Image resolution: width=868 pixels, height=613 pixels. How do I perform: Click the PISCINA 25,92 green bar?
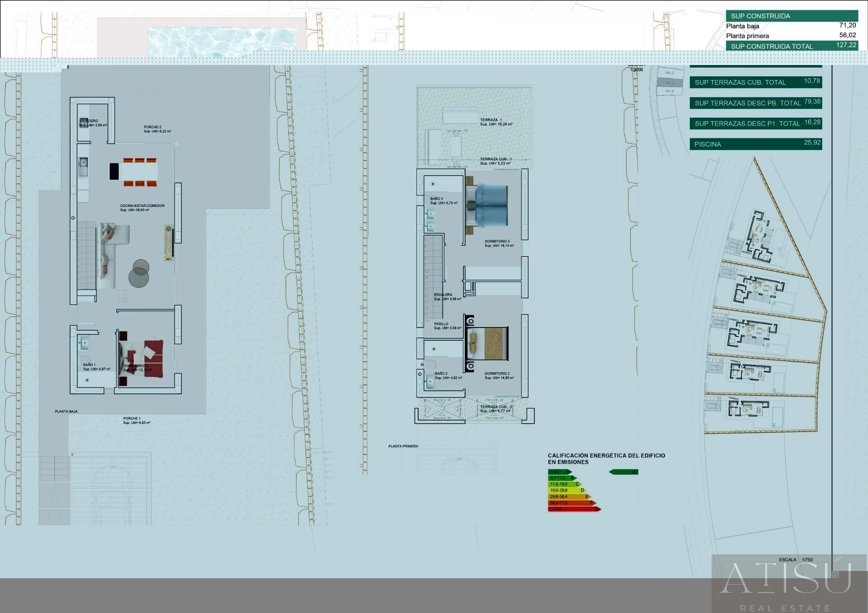755,144
